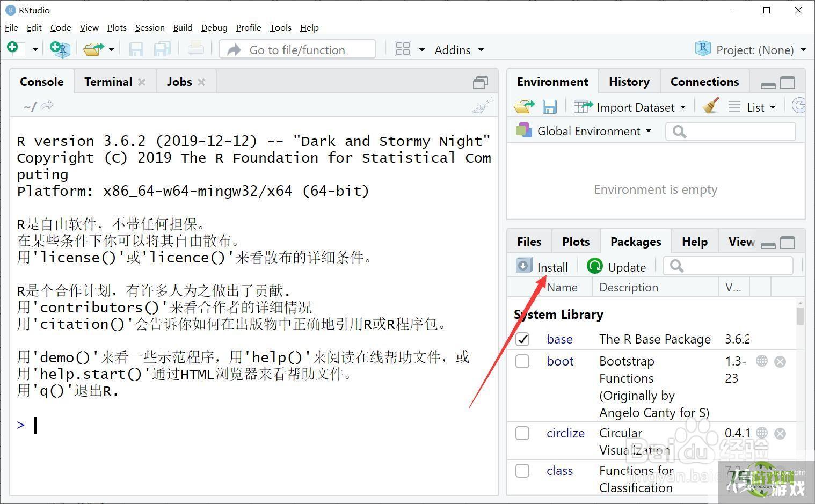Click the Install packages button
The height and width of the screenshot is (504, 815).
coord(542,267)
